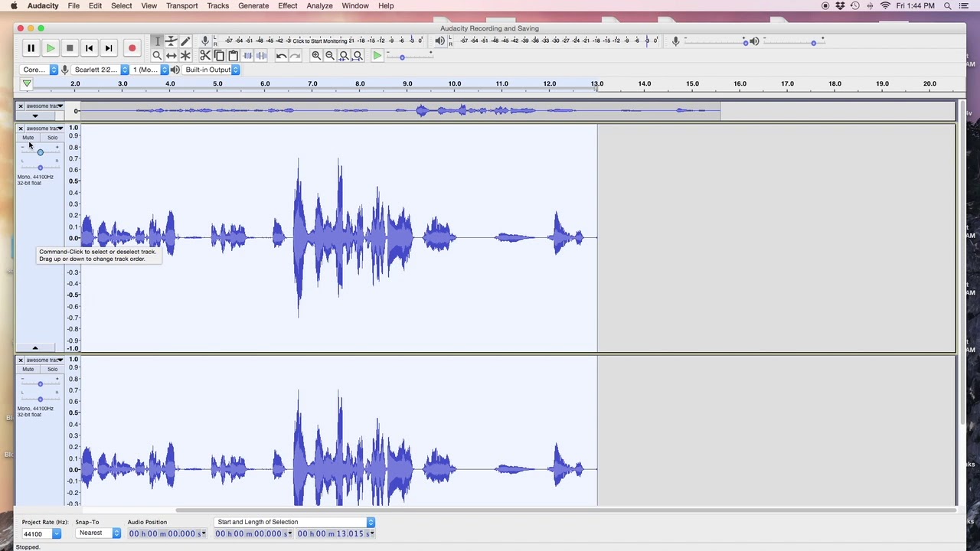Skip to end of project
Image resolution: width=980 pixels, height=551 pixels.
click(109, 48)
